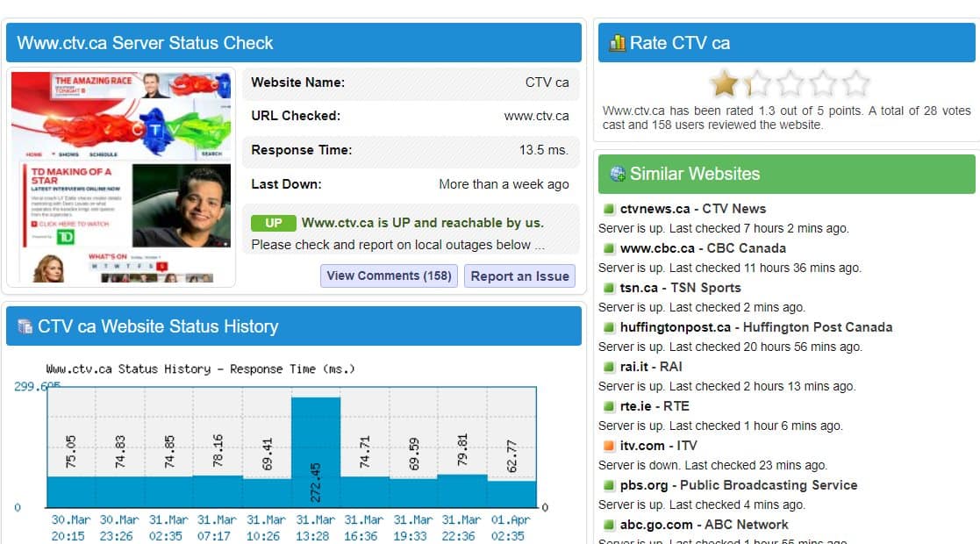Select the third star in the rating

(x=790, y=84)
